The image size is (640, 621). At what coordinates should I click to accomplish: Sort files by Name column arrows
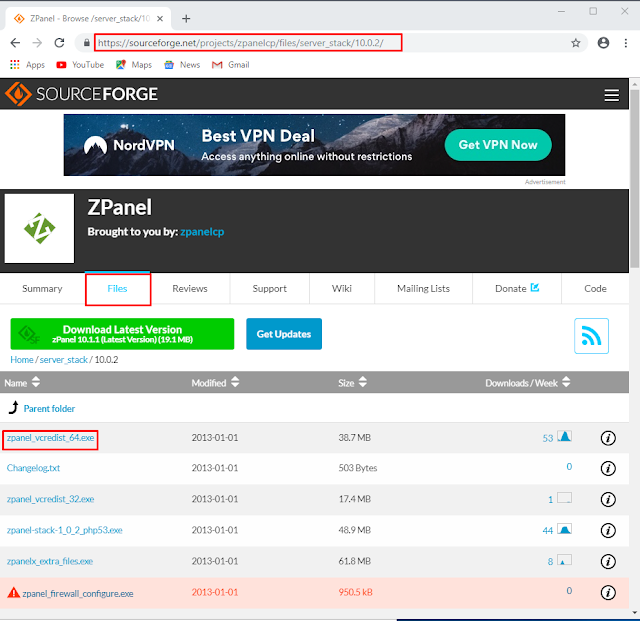click(x=36, y=382)
